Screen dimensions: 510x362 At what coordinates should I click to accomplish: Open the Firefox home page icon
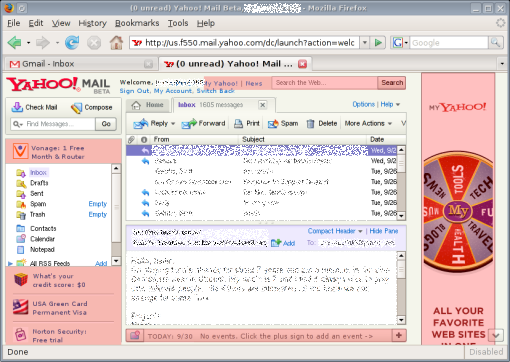point(116,43)
